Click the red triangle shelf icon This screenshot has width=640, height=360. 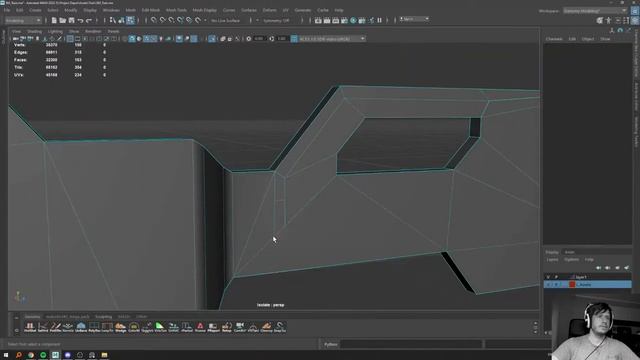coord(200,327)
